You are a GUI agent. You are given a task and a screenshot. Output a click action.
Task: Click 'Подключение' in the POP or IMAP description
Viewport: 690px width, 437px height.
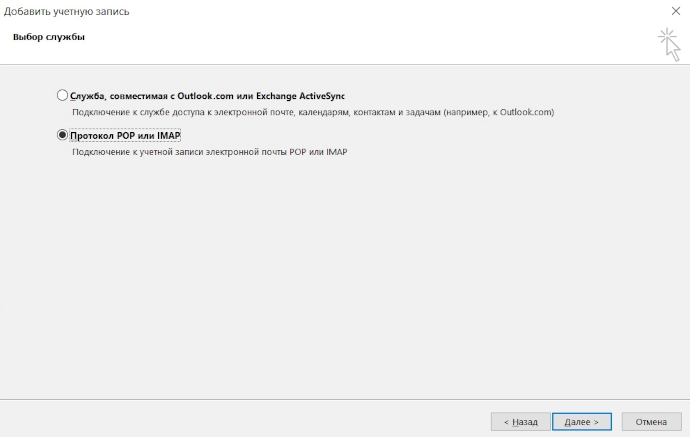(x=98, y=152)
